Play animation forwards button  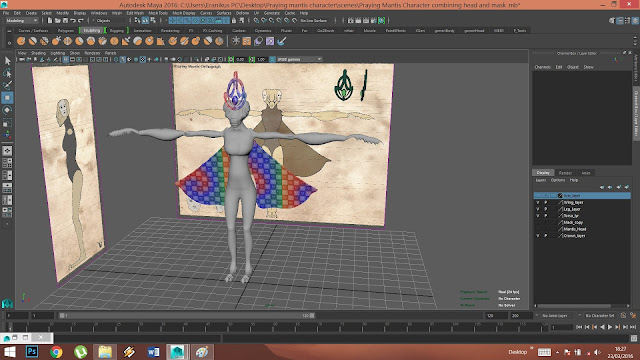click(x=610, y=327)
